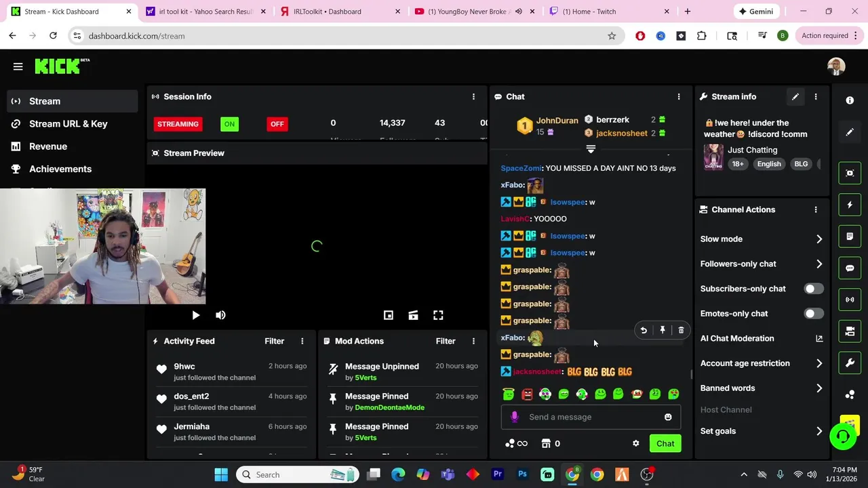The height and width of the screenshot is (488, 868).
Task: Open AI Chat Moderation external link
Action: click(819, 338)
